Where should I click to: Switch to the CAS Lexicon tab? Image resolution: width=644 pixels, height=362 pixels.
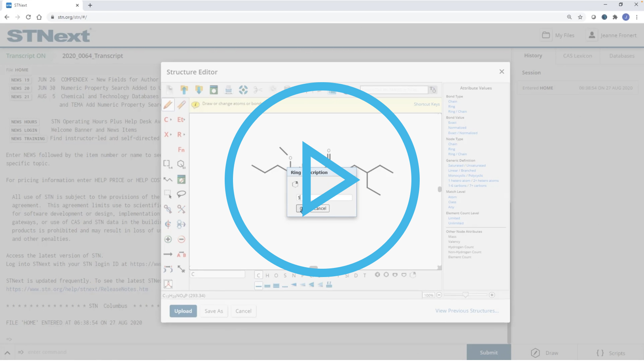coord(578,56)
